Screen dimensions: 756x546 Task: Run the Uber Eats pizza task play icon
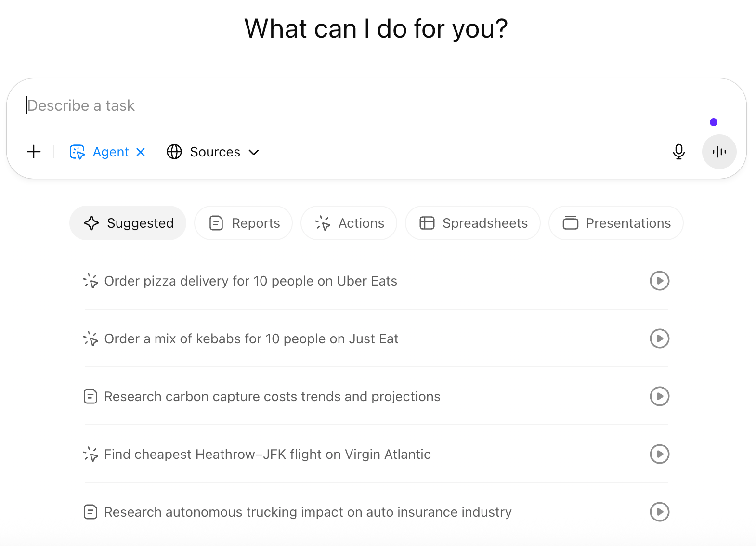(659, 281)
